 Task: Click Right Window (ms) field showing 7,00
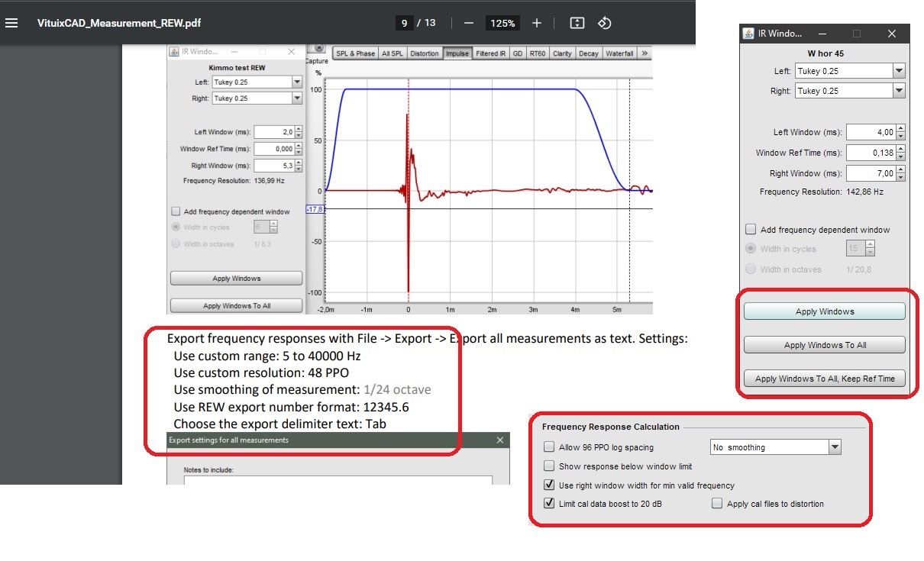[871, 173]
